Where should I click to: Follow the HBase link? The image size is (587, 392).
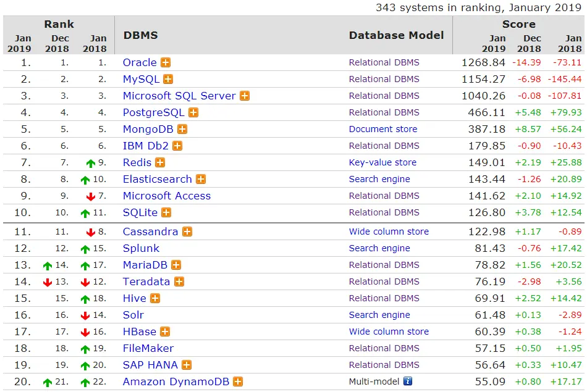tap(139, 332)
